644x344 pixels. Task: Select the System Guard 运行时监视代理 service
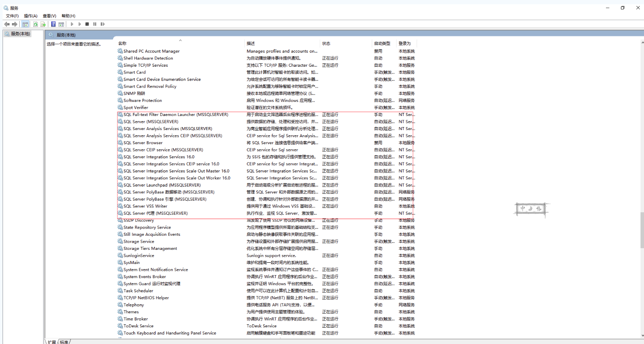152,284
